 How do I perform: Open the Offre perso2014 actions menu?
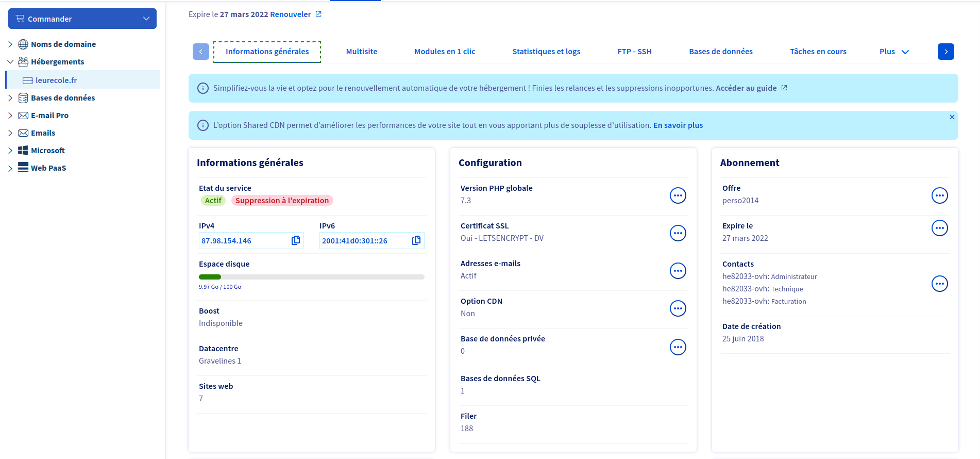tap(939, 195)
